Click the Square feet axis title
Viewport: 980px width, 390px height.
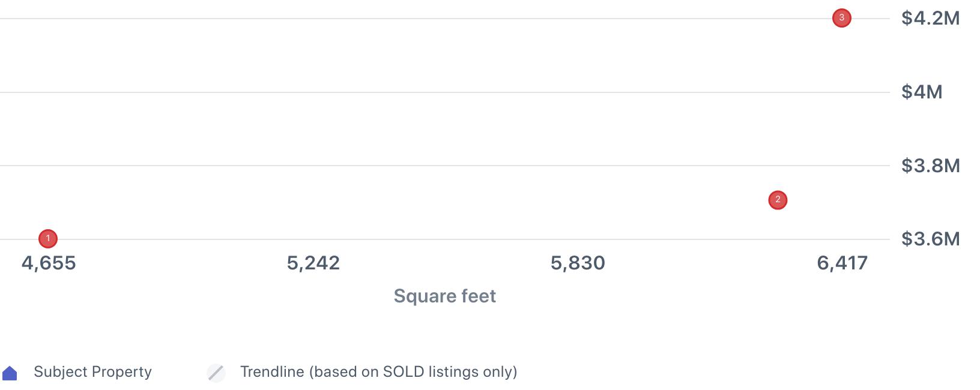point(444,296)
